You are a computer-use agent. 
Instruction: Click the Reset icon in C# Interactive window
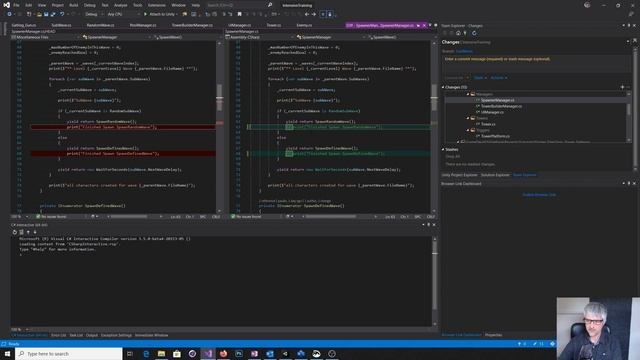coord(15,232)
